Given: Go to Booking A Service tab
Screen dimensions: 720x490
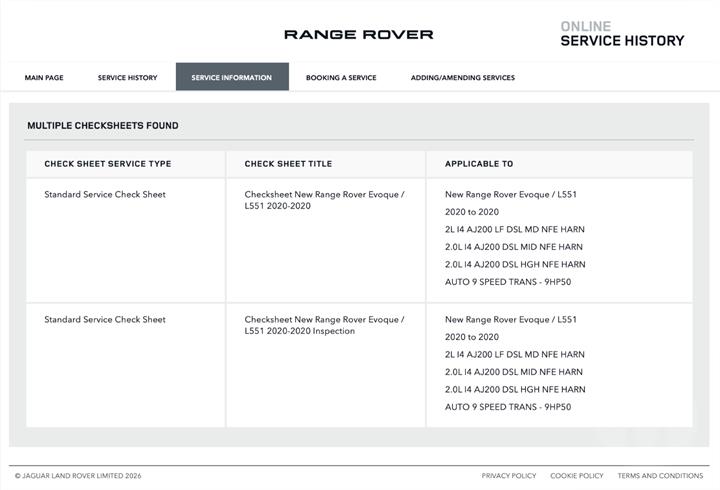Looking at the screenshot, I should 341,78.
